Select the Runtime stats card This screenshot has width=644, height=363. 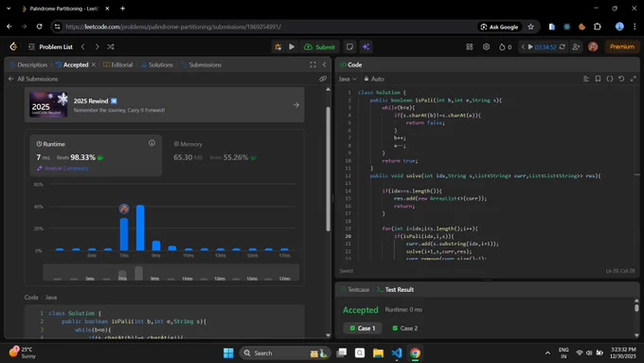tap(96, 155)
